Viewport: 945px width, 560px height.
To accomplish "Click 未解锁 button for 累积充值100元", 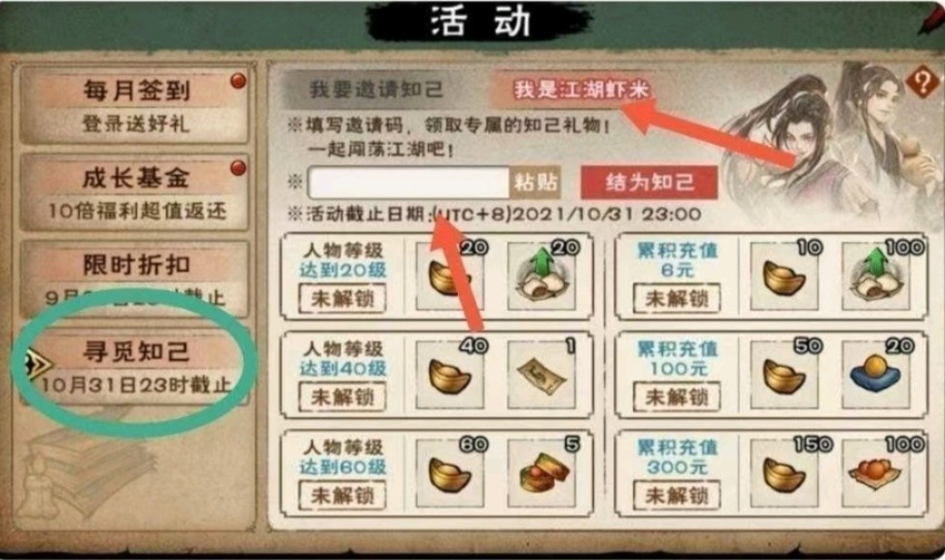I will [x=677, y=397].
